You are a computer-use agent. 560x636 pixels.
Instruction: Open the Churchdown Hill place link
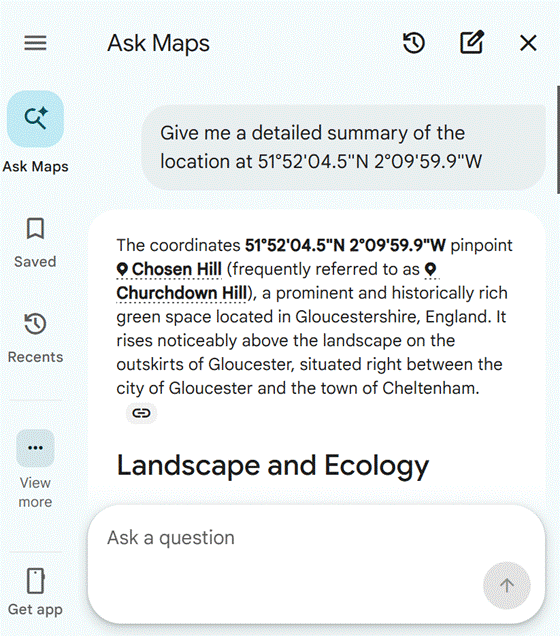(182, 293)
